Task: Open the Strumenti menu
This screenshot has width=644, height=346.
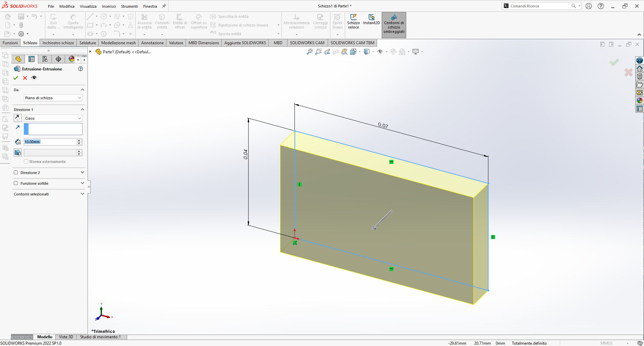Action: pyautogui.click(x=129, y=6)
